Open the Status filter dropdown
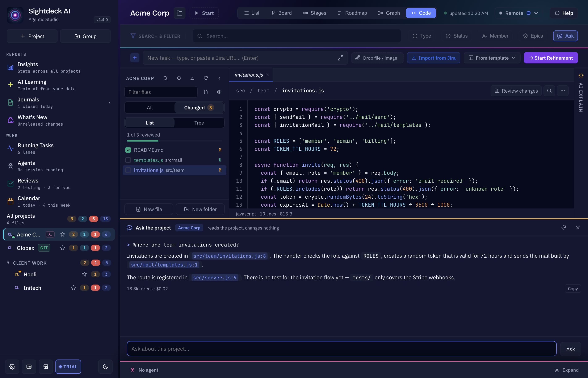588x378 pixels. click(457, 36)
